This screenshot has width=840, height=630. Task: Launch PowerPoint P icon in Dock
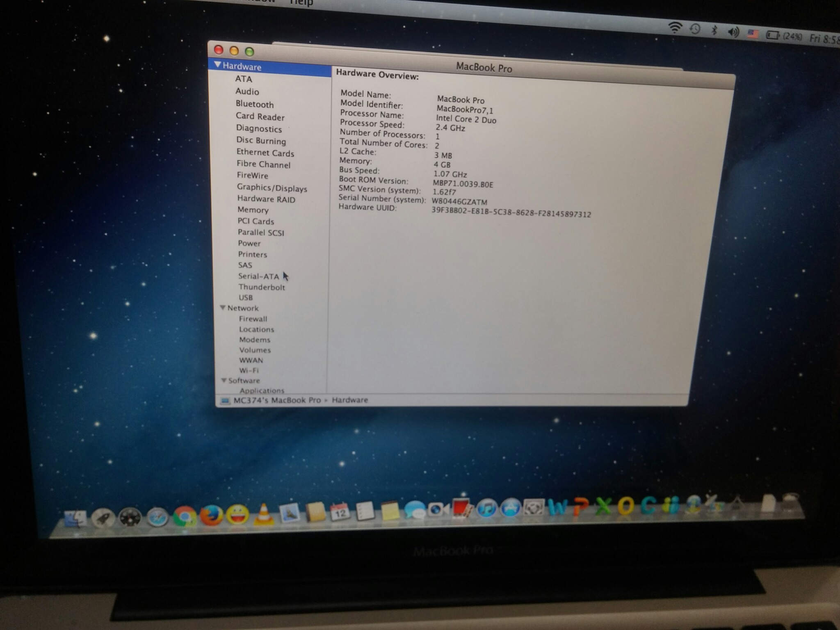pos(581,506)
